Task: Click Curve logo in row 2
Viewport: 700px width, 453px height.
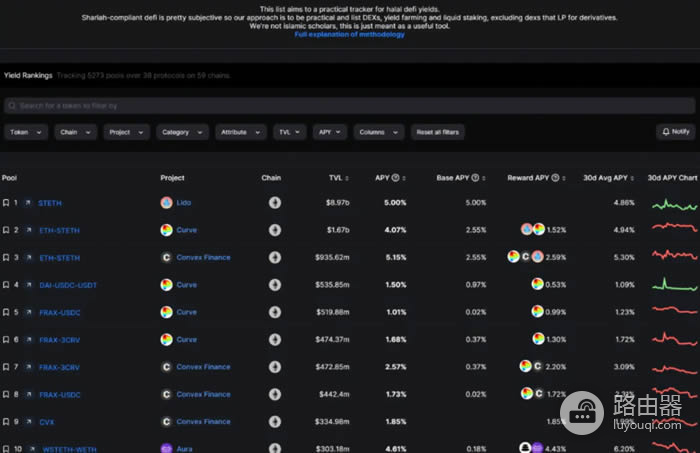Action: click(167, 230)
